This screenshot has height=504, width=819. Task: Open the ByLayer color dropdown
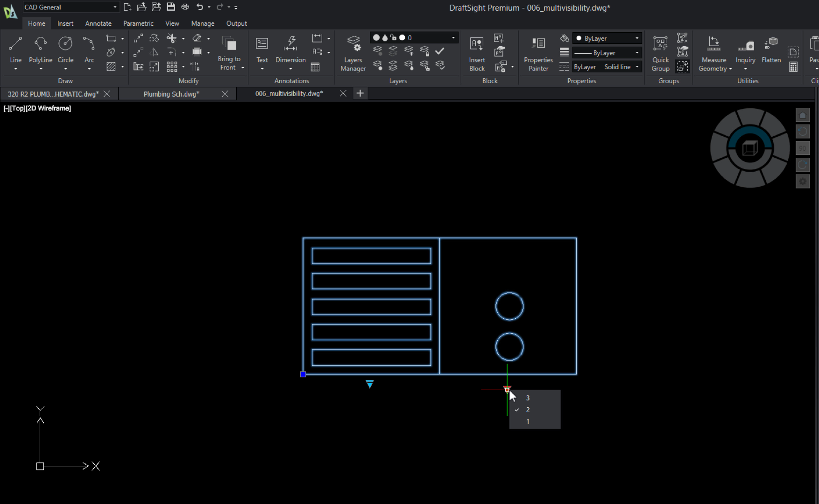607,38
